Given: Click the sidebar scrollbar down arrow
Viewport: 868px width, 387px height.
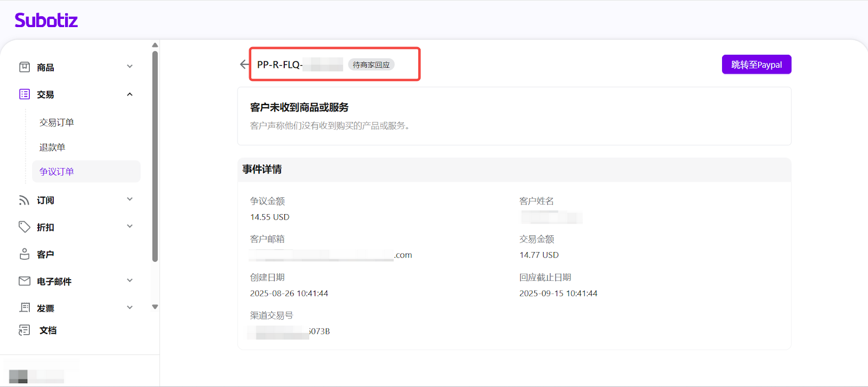Looking at the screenshot, I should (155, 307).
